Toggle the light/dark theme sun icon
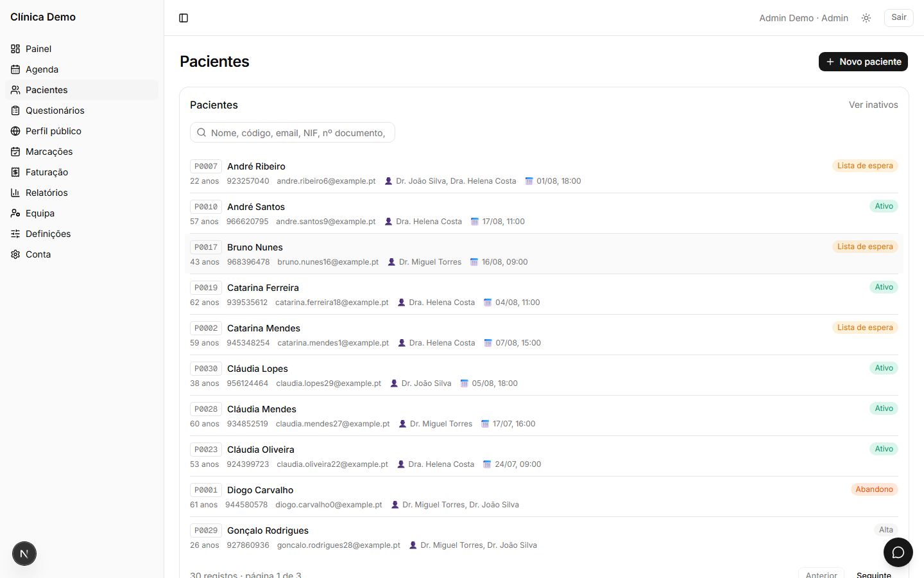924x578 pixels. click(866, 18)
